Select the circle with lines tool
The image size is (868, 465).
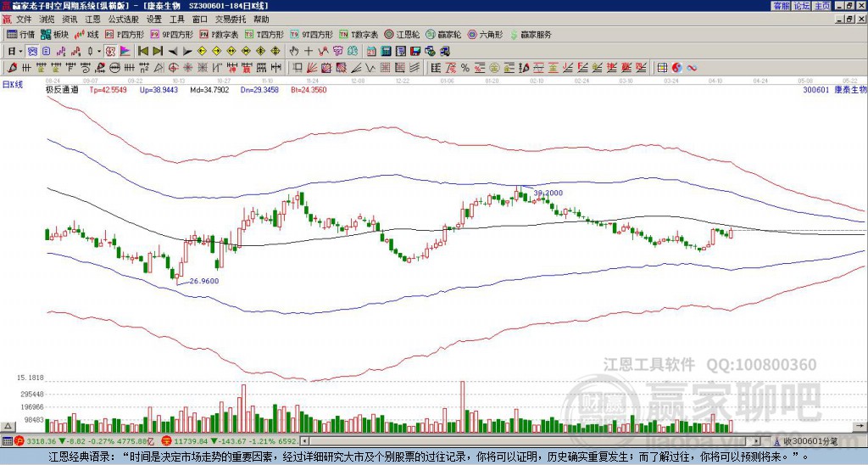(x=114, y=68)
